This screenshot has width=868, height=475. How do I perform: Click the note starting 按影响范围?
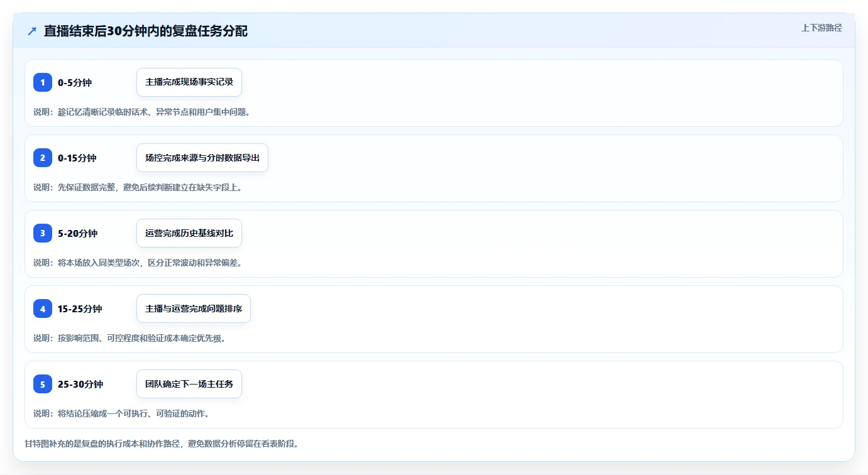pyautogui.click(x=129, y=338)
